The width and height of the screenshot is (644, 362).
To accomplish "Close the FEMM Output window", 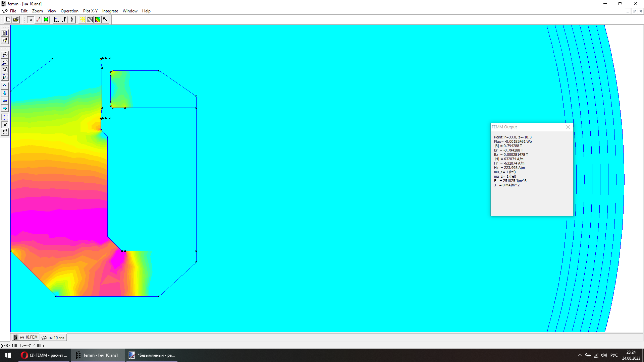I will tap(568, 127).
